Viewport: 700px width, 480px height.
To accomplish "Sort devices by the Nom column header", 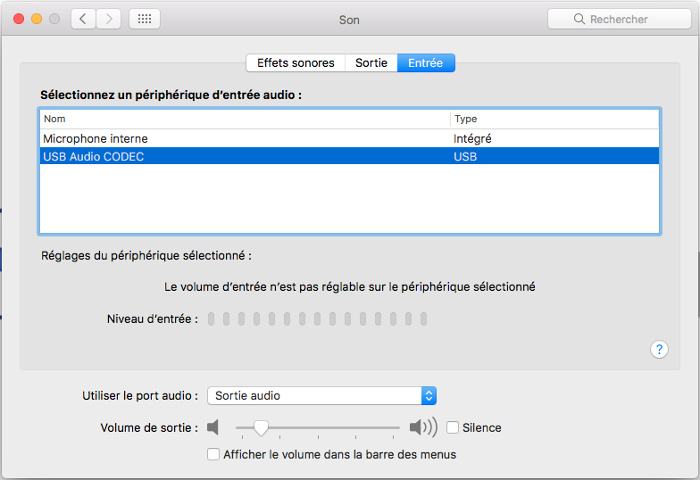I will pyautogui.click(x=245, y=119).
